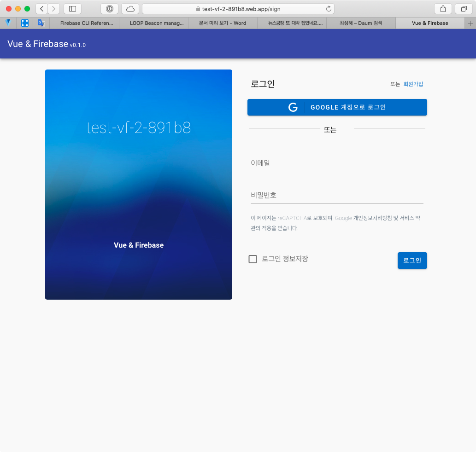Open the 회원가입 sign-up link
Image resolution: width=476 pixels, height=452 pixels.
click(413, 84)
